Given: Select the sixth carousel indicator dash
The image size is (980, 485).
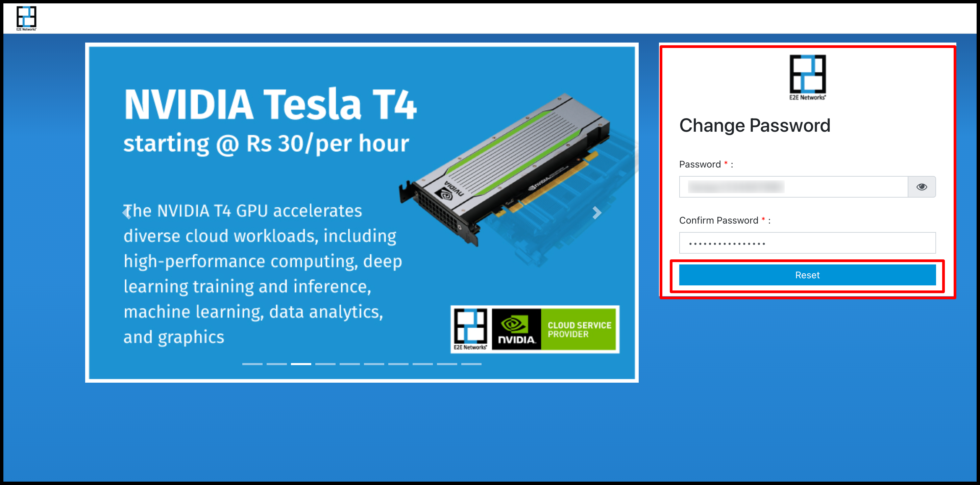Looking at the screenshot, I should 374,364.
